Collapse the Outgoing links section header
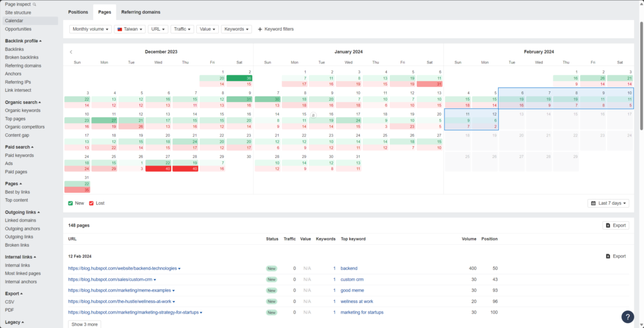The height and width of the screenshot is (328, 644). tap(22, 213)
